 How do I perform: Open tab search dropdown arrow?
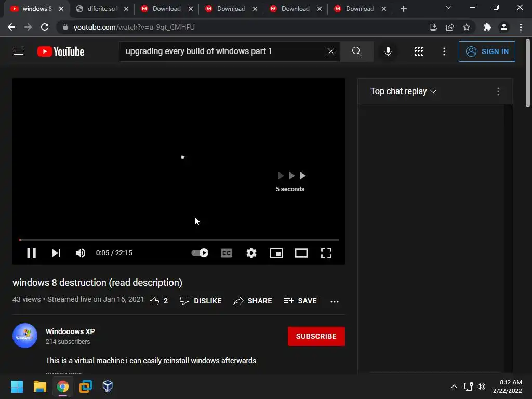pos(448,7)
